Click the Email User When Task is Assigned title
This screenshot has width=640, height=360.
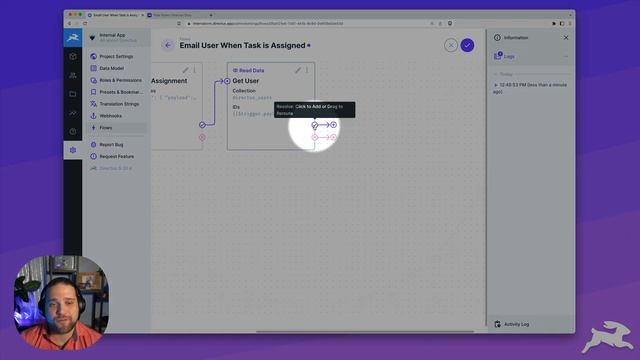coord(242,45)
